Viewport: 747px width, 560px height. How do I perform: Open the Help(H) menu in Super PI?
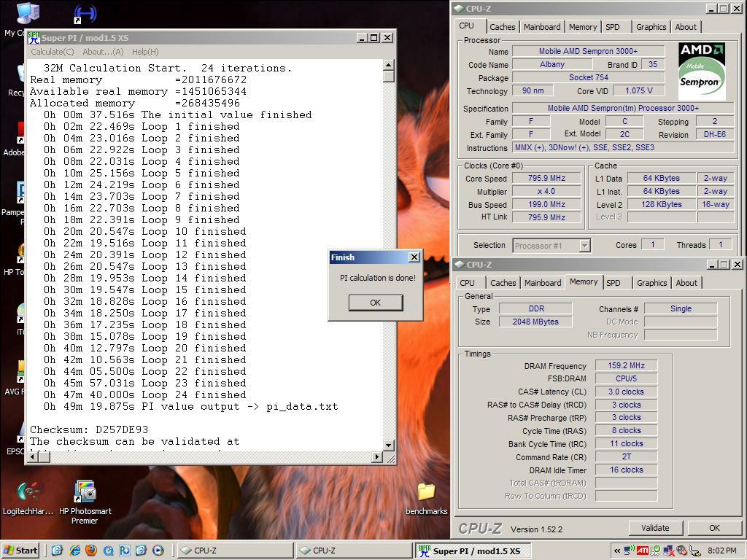click(x=145, y=52)
